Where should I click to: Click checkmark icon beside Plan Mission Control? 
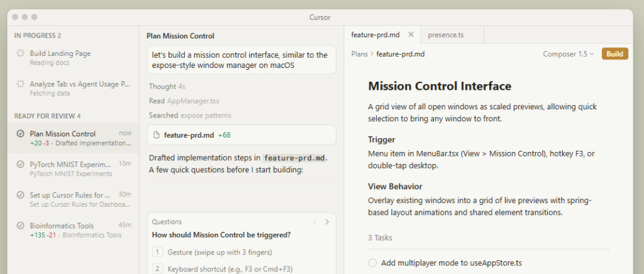click(20, 134)
